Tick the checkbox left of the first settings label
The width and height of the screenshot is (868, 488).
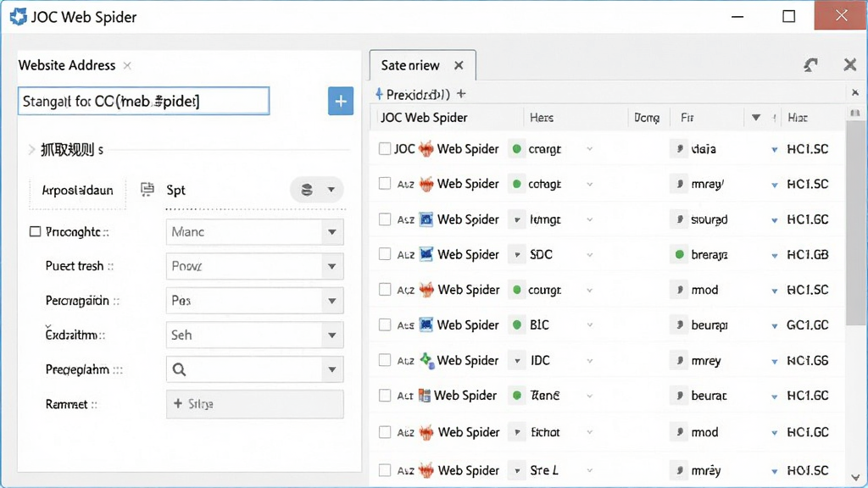point(35,231)
